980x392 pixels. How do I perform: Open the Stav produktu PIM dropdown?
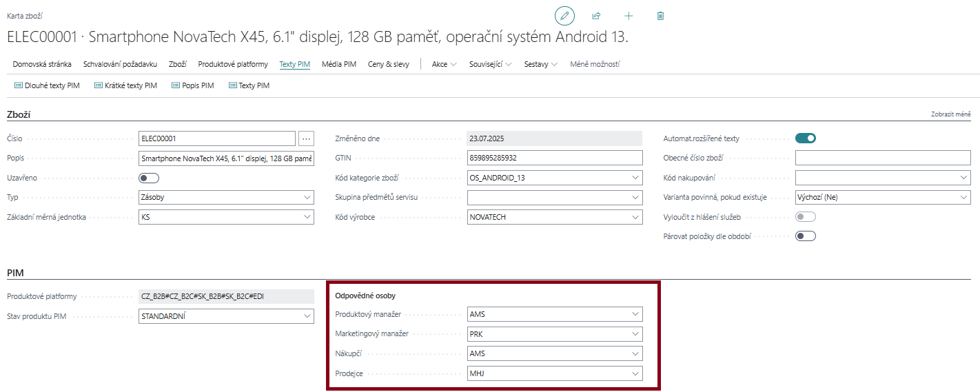click(307, 316)
